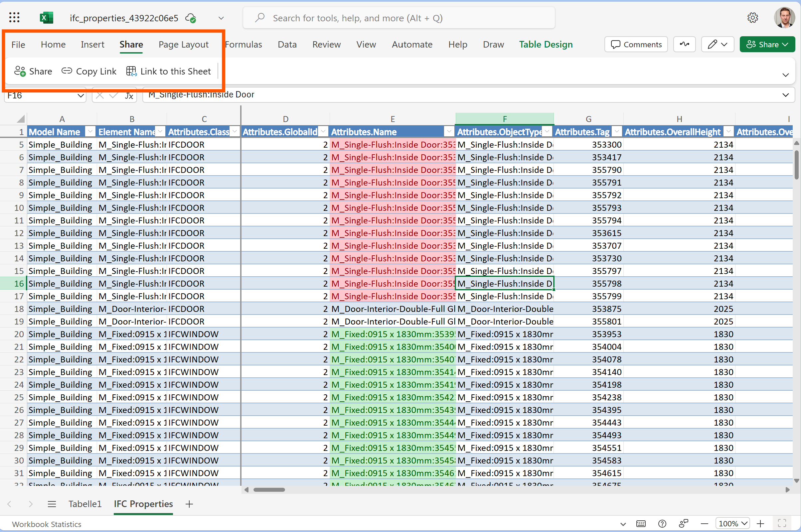Switch to the Insert tab
Viewport: 801px width, 532px height.
click(x=93, y=45)
